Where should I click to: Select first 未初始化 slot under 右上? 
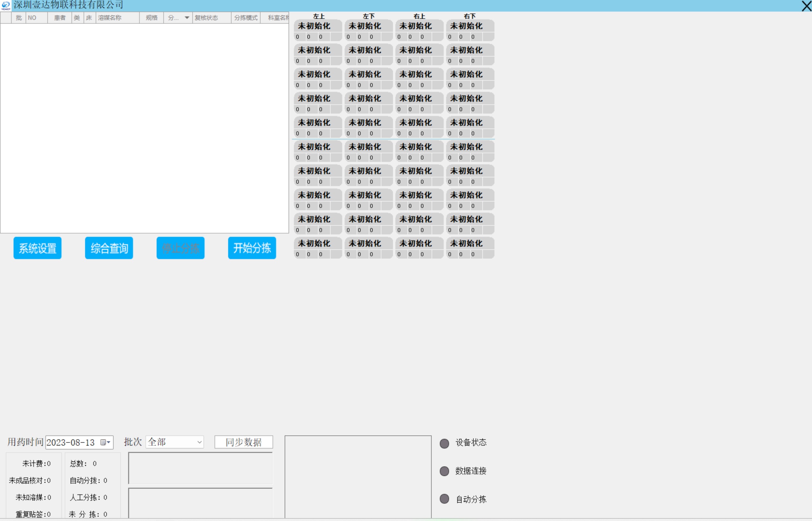tap(419, 30)
